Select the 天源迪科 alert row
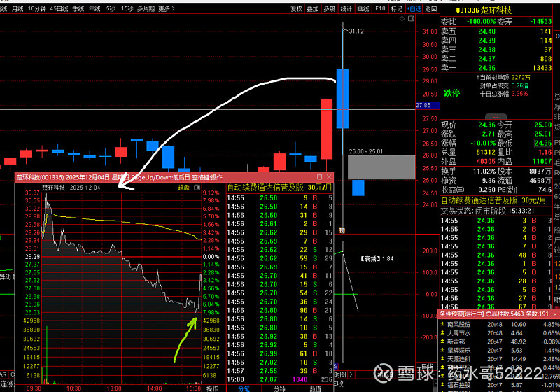Screen dimensions: 560x392 (499, 359)
